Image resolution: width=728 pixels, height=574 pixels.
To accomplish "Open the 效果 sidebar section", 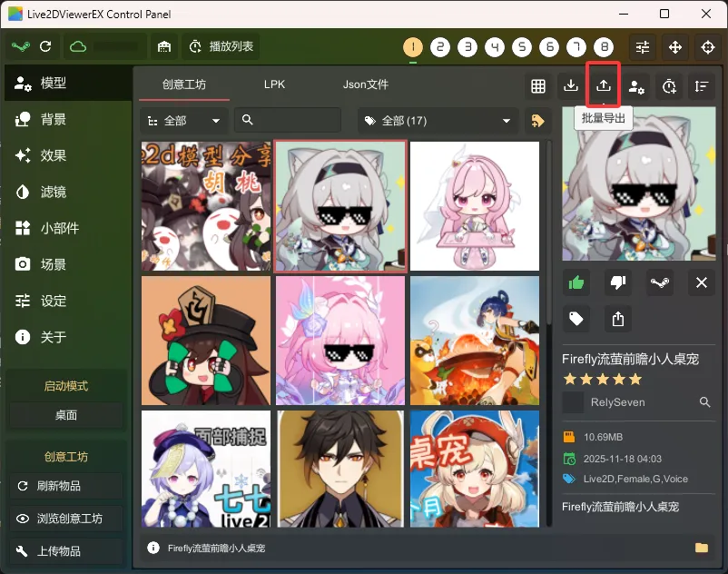I will (68, 155).
